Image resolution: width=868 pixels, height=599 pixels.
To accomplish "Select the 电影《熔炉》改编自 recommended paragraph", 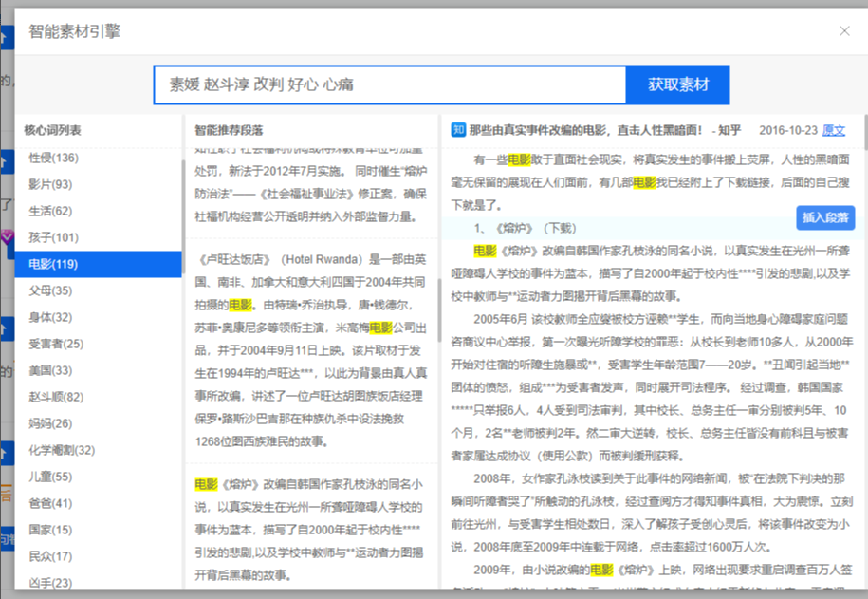I will pos(311,530).
